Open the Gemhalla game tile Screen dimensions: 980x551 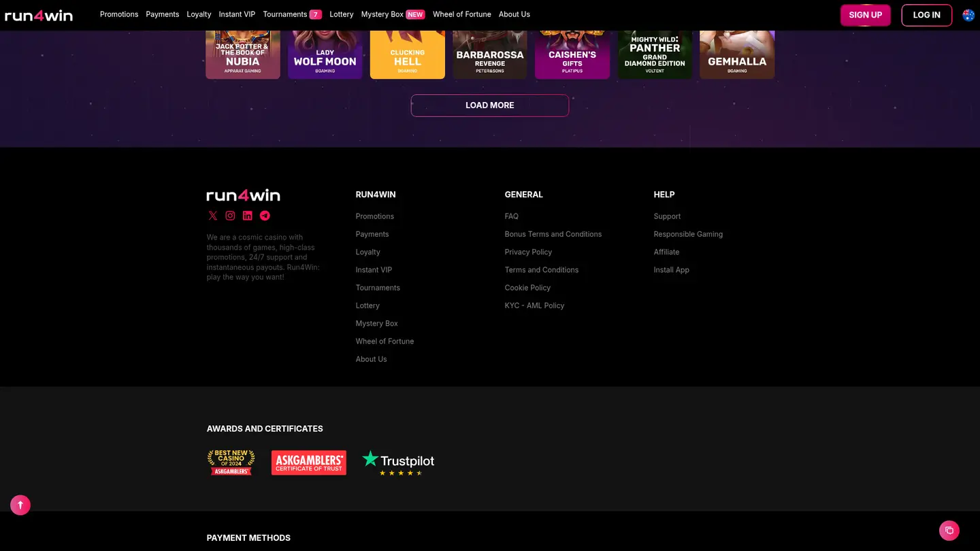tap(737, 54)
